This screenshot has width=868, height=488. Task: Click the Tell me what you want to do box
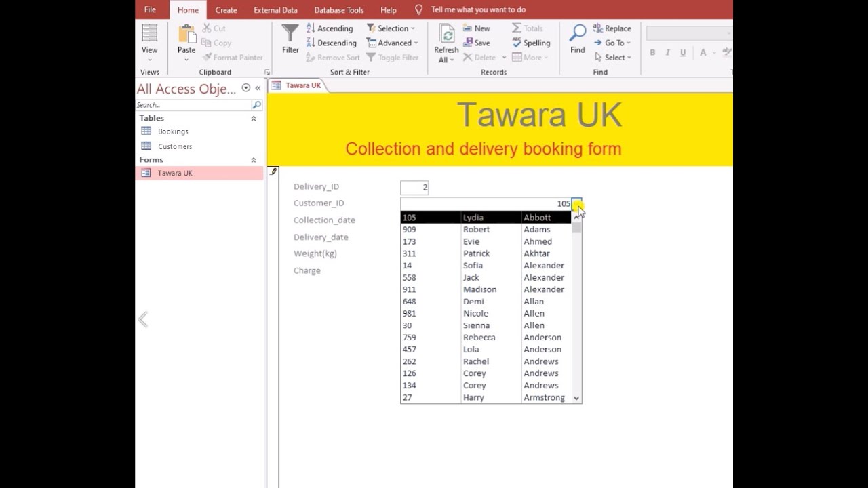478,9
